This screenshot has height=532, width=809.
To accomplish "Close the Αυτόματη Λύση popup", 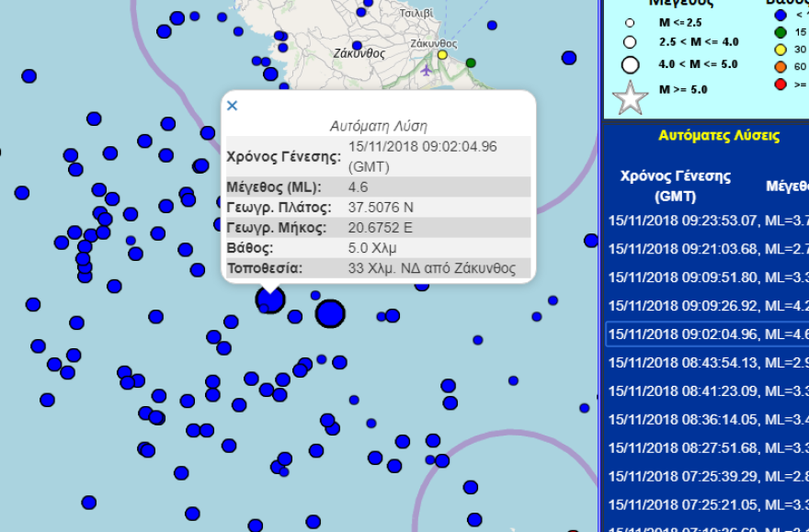I will [232, 106].
